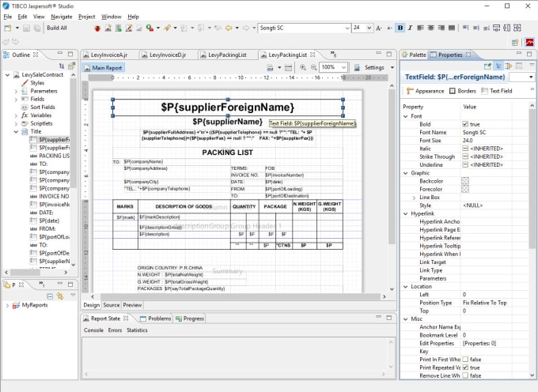
Task: Click the Build All toolbar button
Action: click(x=57, y=28)
